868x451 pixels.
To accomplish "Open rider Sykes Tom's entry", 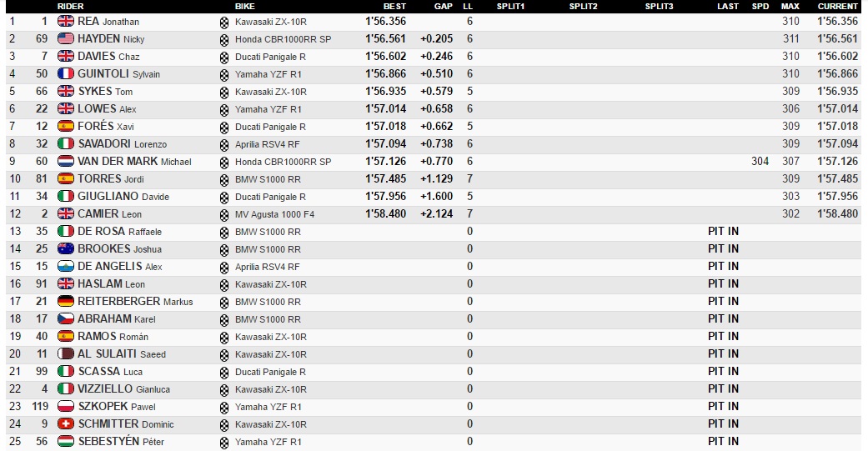I will [105, 92].
